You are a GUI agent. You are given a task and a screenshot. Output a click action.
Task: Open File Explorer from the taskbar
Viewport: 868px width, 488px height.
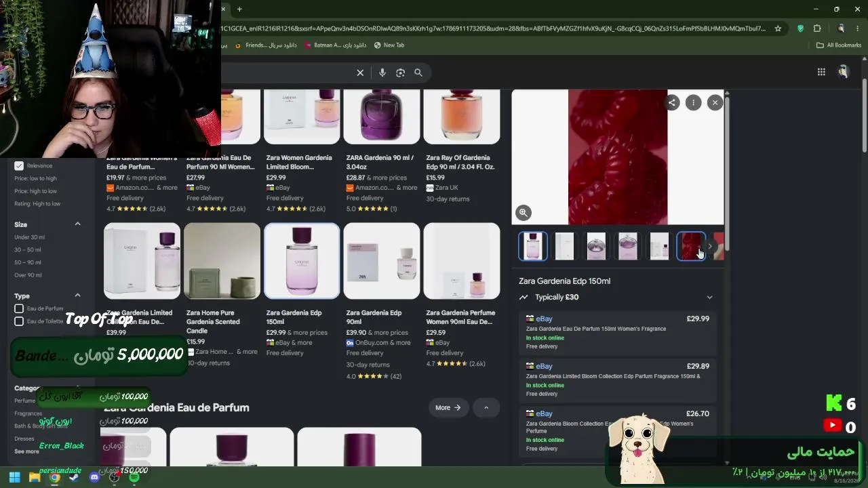click(x=35, y=477)
